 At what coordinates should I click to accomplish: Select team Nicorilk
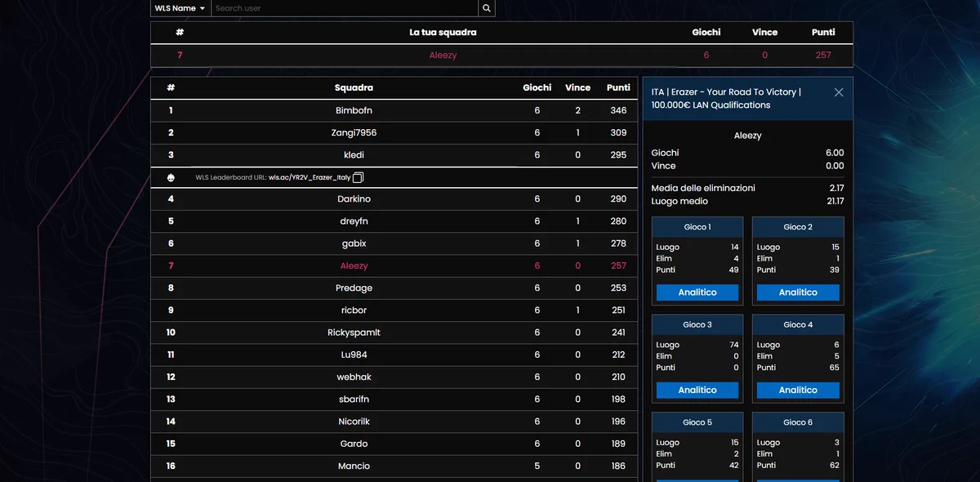point(354,422)
